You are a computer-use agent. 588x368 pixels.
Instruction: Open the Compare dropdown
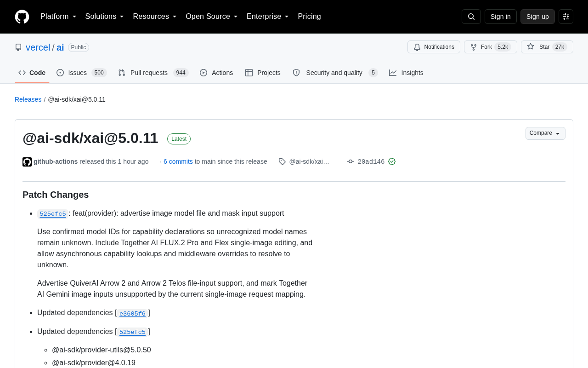pyautogui.click(x=545, y=133)
